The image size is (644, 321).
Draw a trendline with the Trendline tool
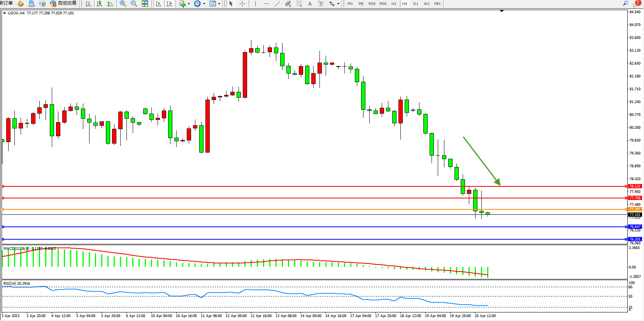click(277, 4)
